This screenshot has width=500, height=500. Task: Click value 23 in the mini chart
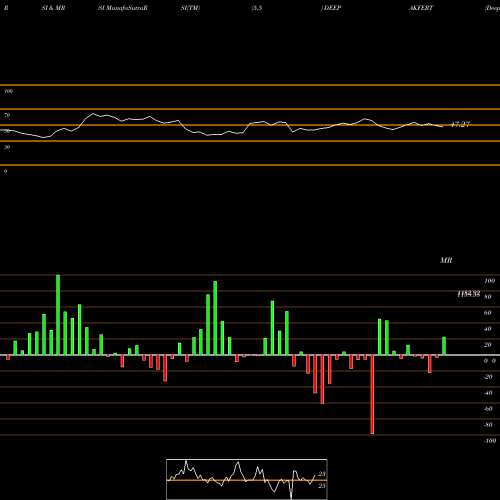tap(322, 474)
